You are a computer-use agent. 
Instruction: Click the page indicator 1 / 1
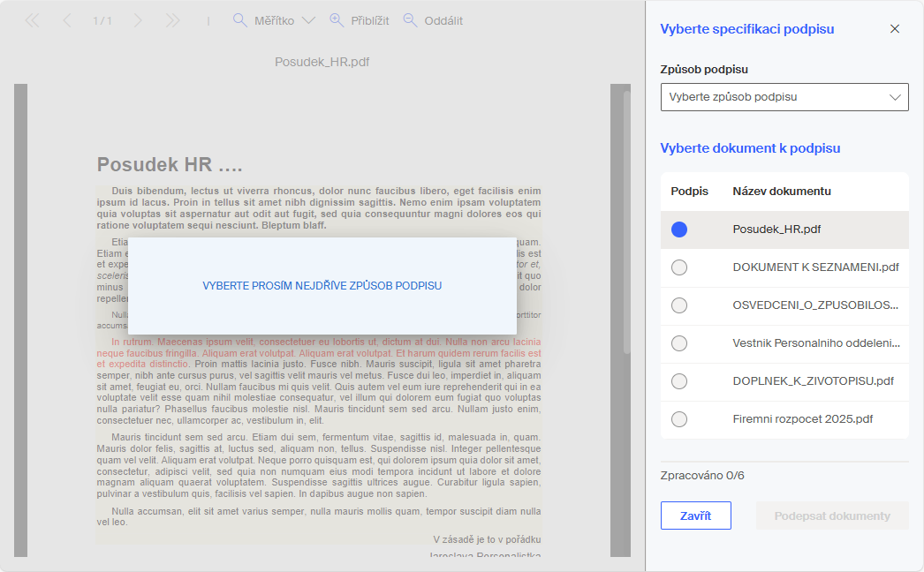(102, 21)
